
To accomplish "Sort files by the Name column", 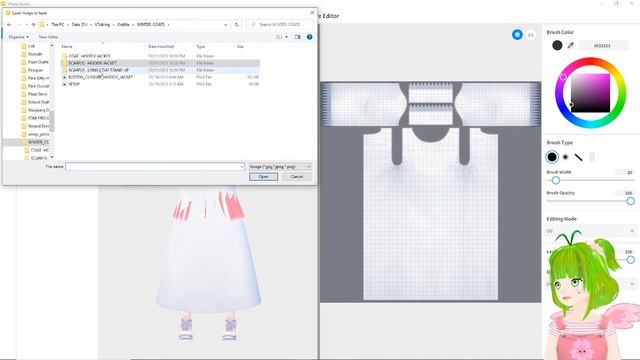I will [67, 47].
